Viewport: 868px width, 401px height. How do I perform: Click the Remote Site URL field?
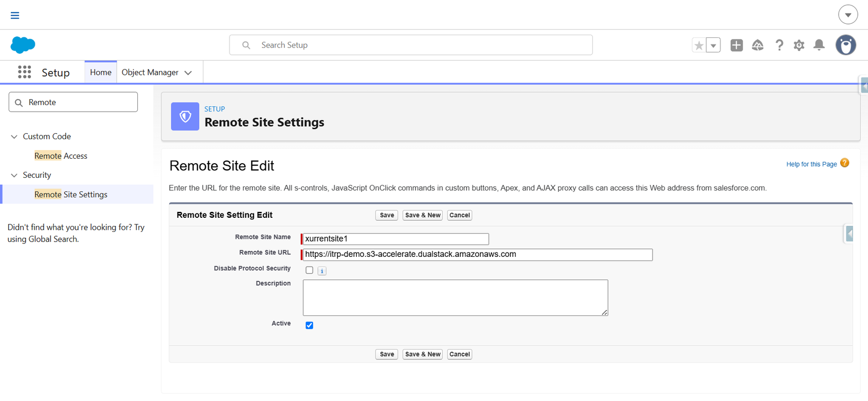tap(477, 255)
